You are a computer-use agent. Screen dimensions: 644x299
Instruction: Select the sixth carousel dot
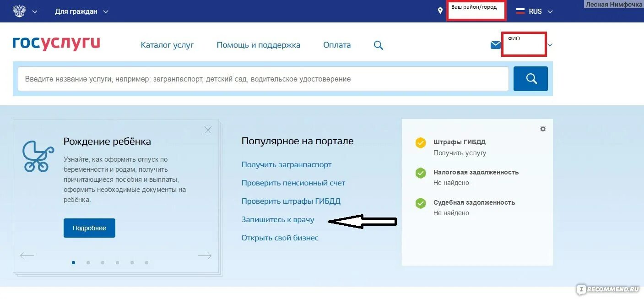pyautogui.click(x=146, y=262)
